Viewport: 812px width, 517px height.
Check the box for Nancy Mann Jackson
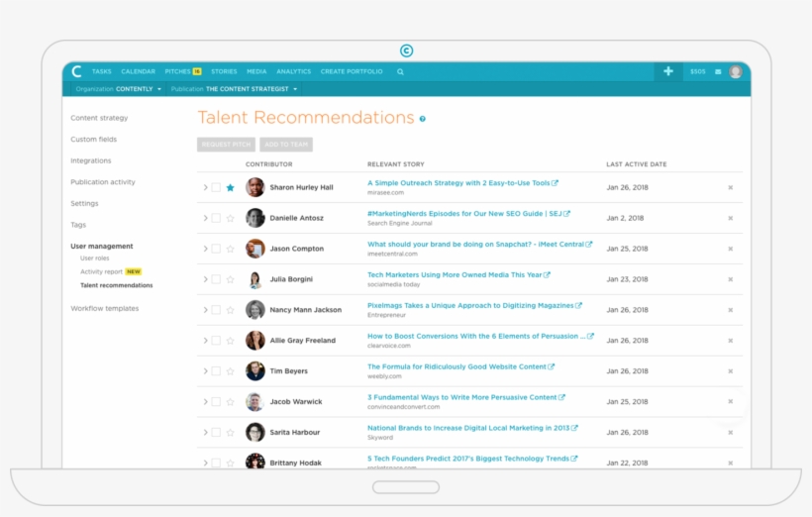point(216,310)
